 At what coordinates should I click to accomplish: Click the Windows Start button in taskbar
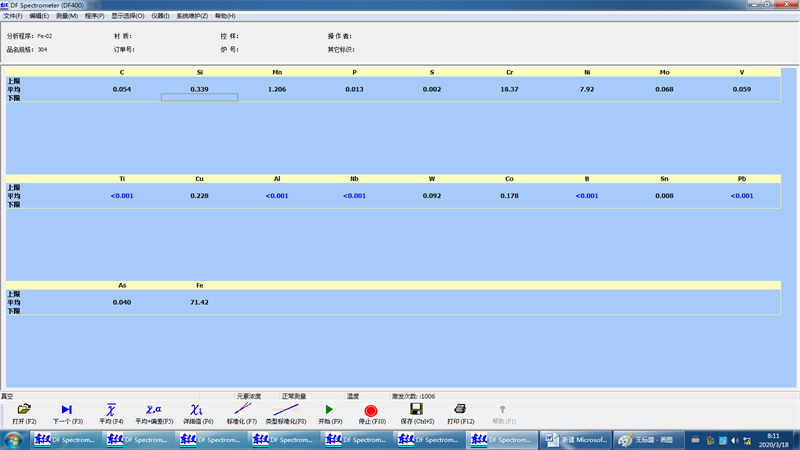14,440
